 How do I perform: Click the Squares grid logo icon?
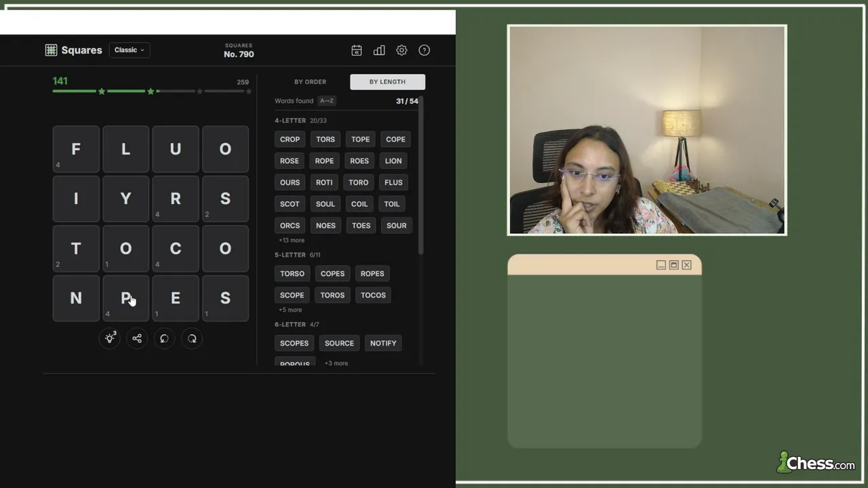pyautogui.click(x=51, y=50)
